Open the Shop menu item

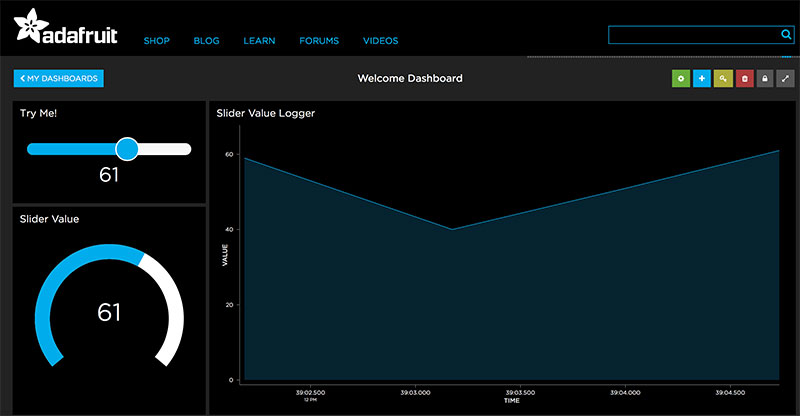coord(156,41)
